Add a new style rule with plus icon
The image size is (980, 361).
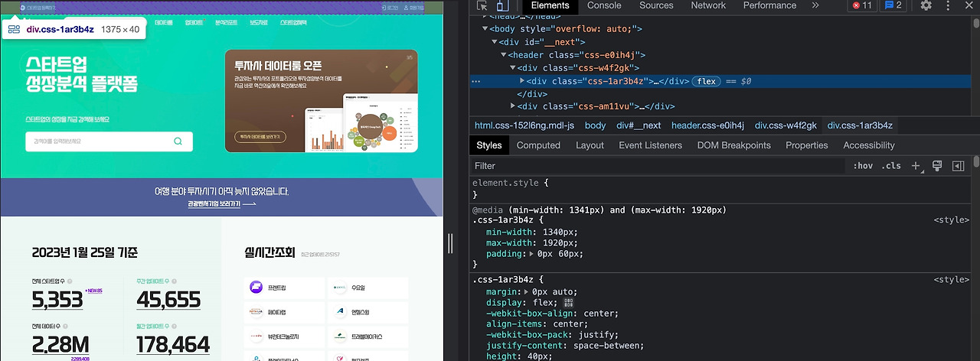[x=916, y=166]
